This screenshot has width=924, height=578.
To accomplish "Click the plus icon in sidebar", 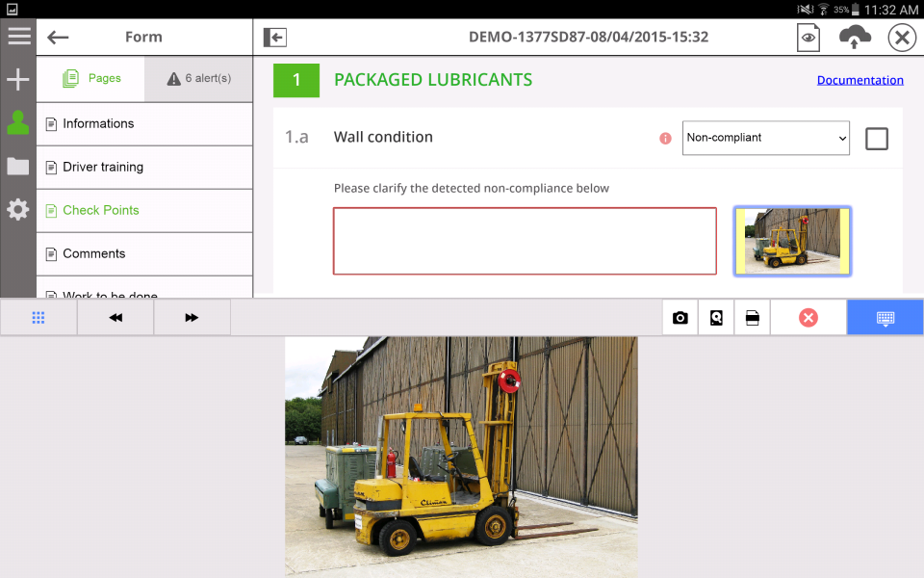I will tap(18, 80).
